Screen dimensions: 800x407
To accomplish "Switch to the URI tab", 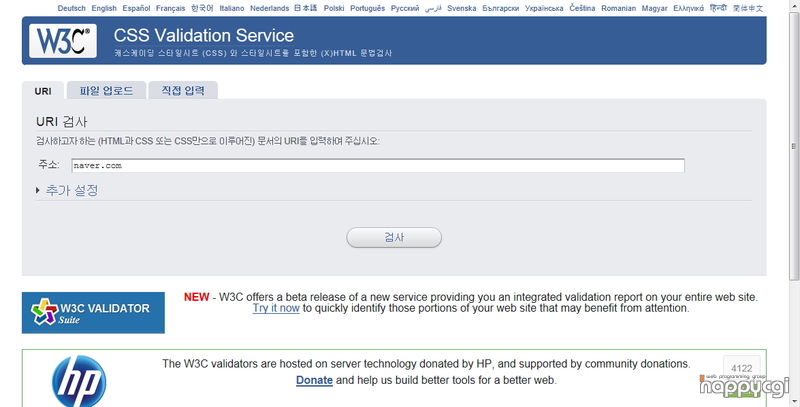I will point(43,91).
